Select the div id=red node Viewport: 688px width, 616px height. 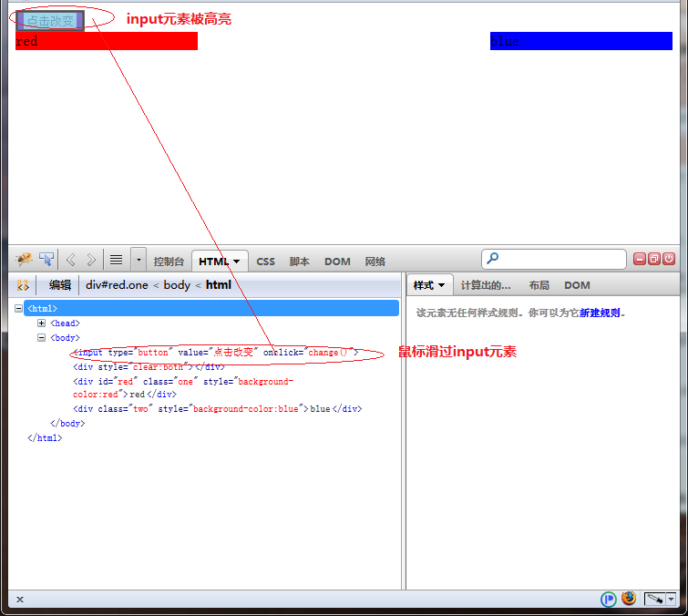click(183, 388)
